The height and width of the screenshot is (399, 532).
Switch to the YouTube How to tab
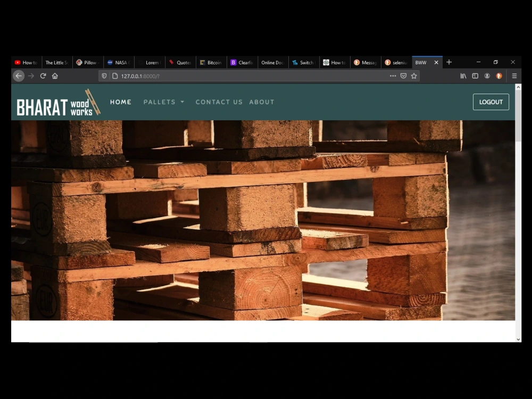(x=26, y=62)
